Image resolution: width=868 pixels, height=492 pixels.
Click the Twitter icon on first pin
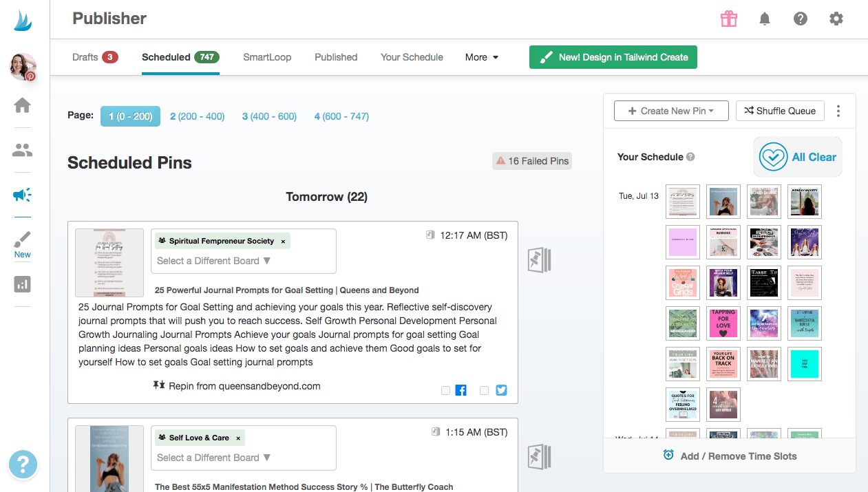[501, 390]
